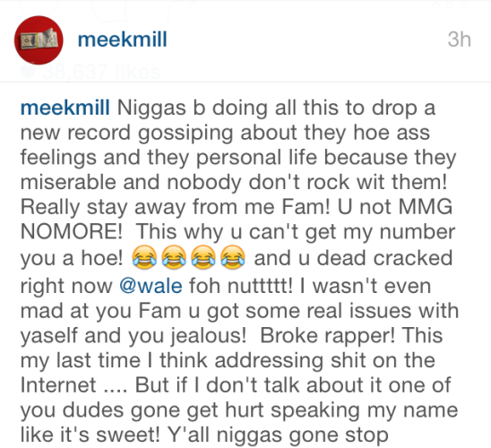Click the third crying-laughing emoji
The height and width of the screenshot is (448, 491).
[203, 257]
